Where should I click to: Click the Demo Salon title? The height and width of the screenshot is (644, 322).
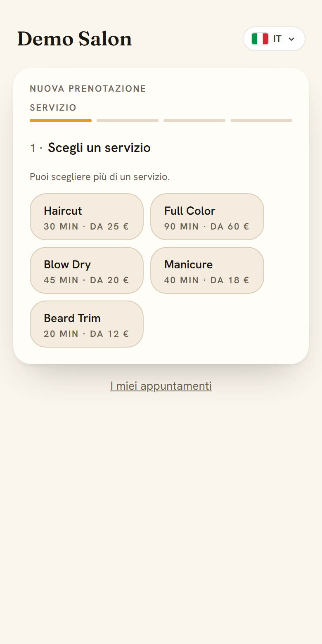coord(74,39)
